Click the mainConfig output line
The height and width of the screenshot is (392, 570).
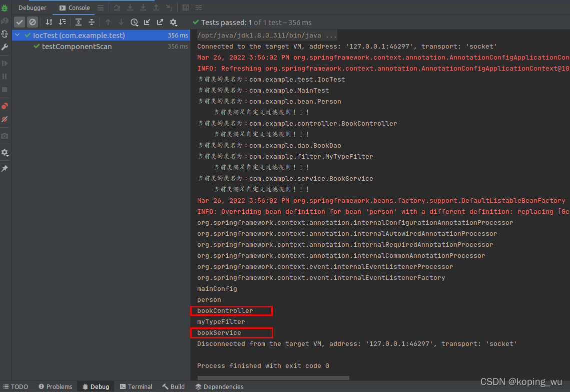coord(217,289)
